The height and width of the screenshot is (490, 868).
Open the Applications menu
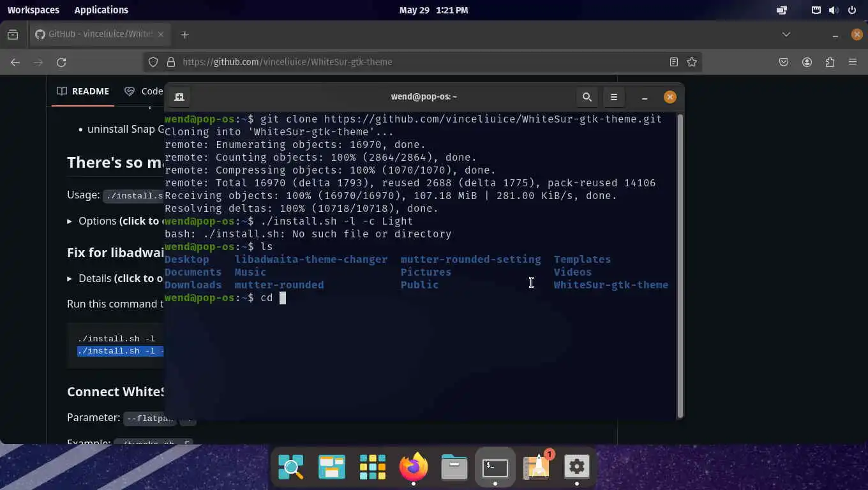(101, 10)
